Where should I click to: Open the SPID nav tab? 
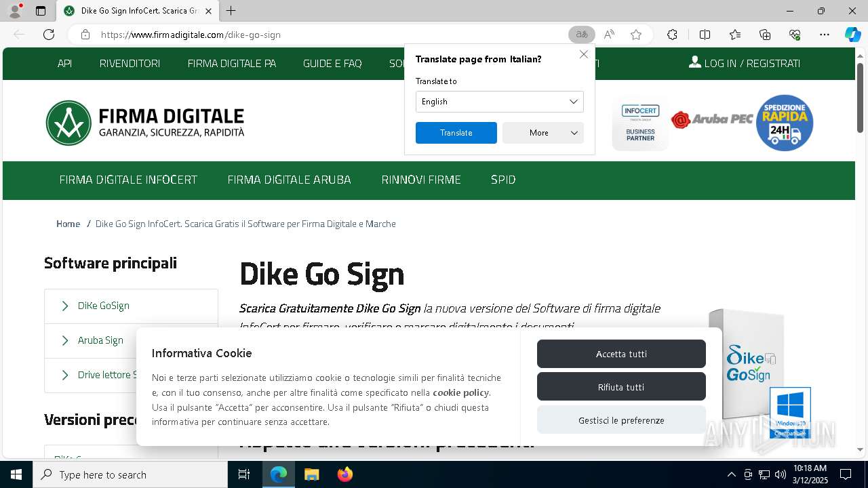(503, 180)
